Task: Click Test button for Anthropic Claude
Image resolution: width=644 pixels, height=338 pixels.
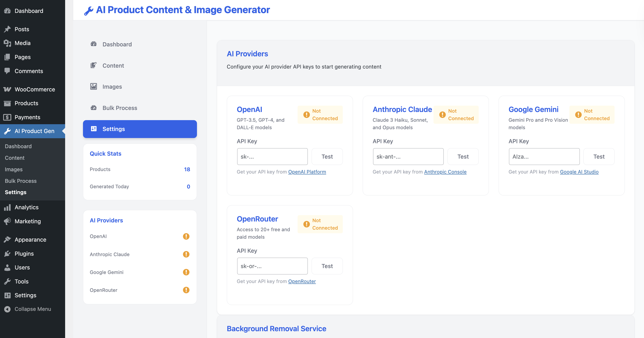Action: (x=463, y=156)
